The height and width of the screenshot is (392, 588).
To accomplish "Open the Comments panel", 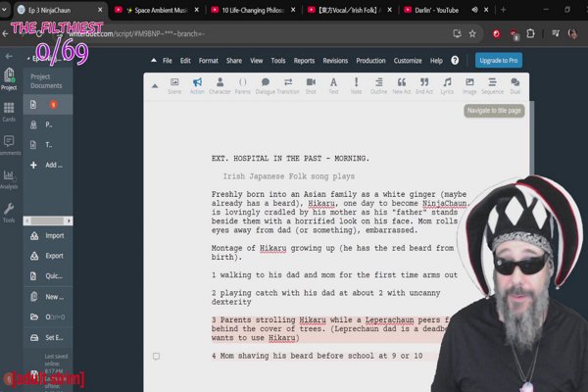I will click(x=9, y=146).
